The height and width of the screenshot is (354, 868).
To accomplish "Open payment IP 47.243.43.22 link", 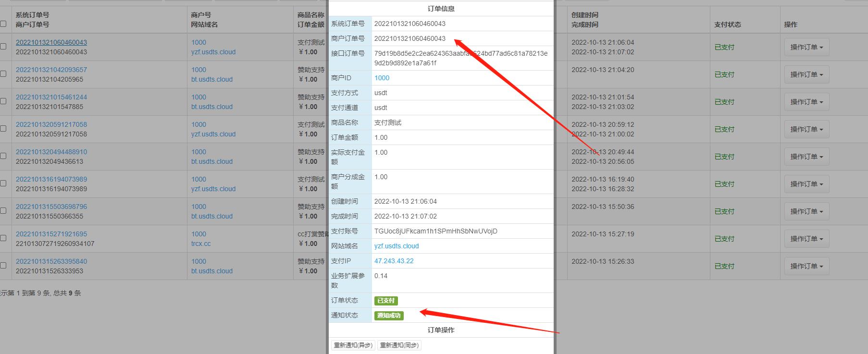I will click(x=394, y=261).
